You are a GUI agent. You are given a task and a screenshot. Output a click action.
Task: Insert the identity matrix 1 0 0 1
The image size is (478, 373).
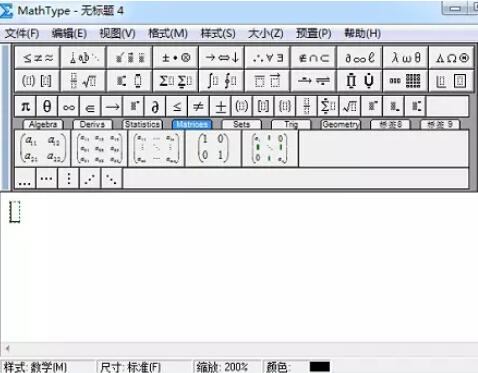pos(213,148)
